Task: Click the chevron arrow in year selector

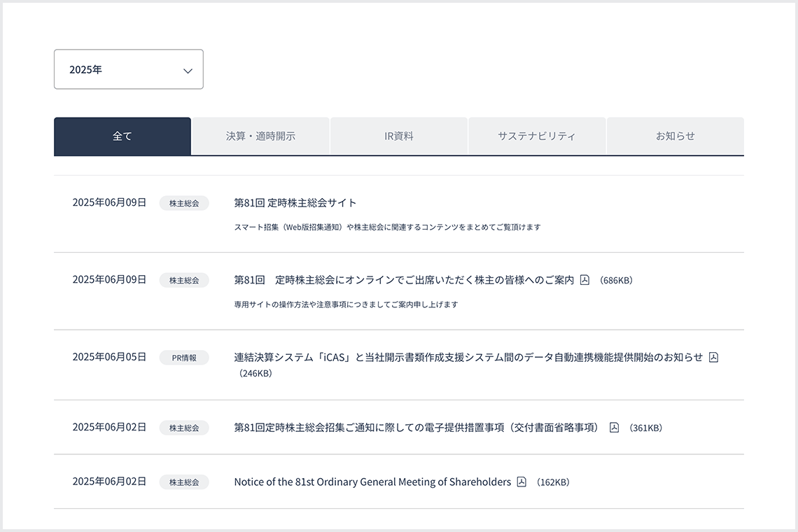Action: (x=188, y=71)
